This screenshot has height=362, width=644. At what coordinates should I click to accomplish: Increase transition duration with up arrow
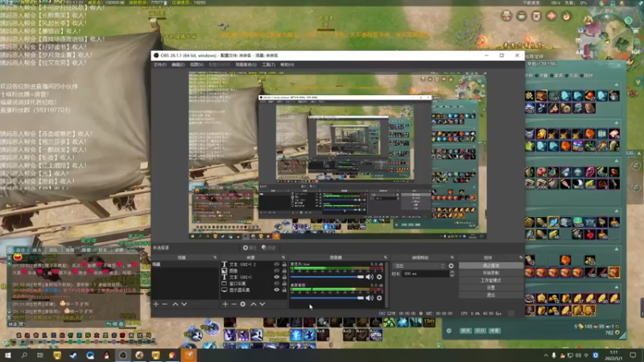pyautogui.click(x=452, y=272)
